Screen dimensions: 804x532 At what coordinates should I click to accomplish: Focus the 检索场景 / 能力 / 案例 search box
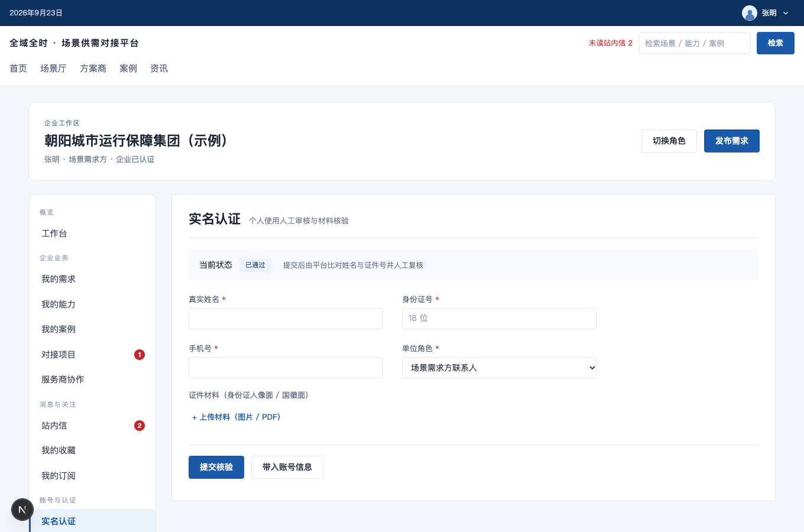[x=695, y=43]
